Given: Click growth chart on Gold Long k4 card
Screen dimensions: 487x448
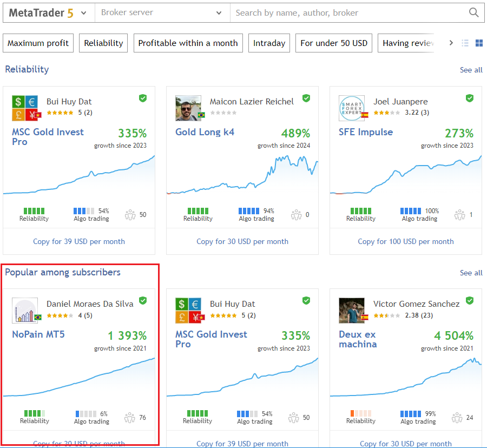Looking at the screenshot, I should [x=242, y=175].
